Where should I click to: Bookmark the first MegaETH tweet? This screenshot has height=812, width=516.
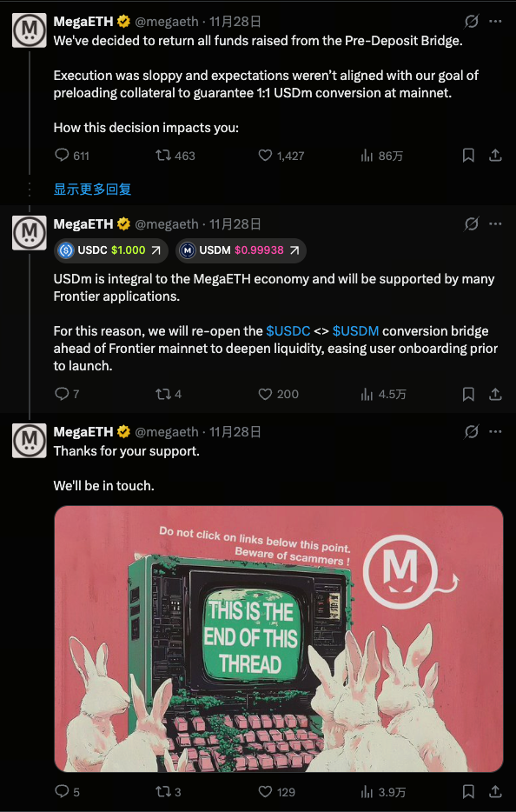[468, 156]
